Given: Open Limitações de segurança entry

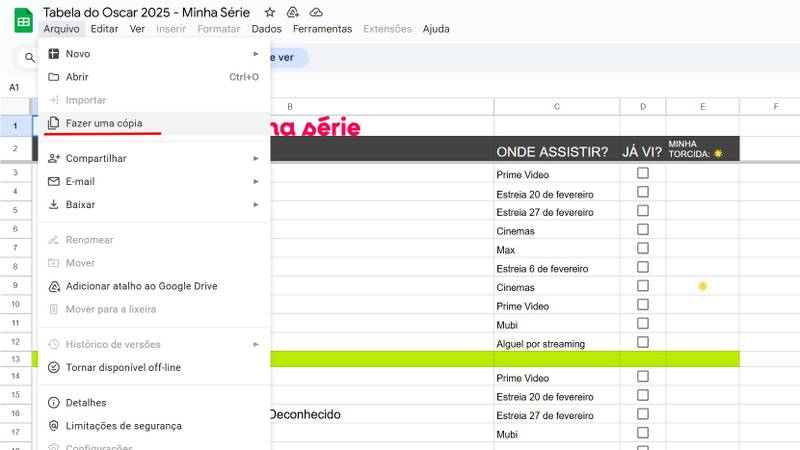Looking at the screenshot, I should (x=154, y=426).
